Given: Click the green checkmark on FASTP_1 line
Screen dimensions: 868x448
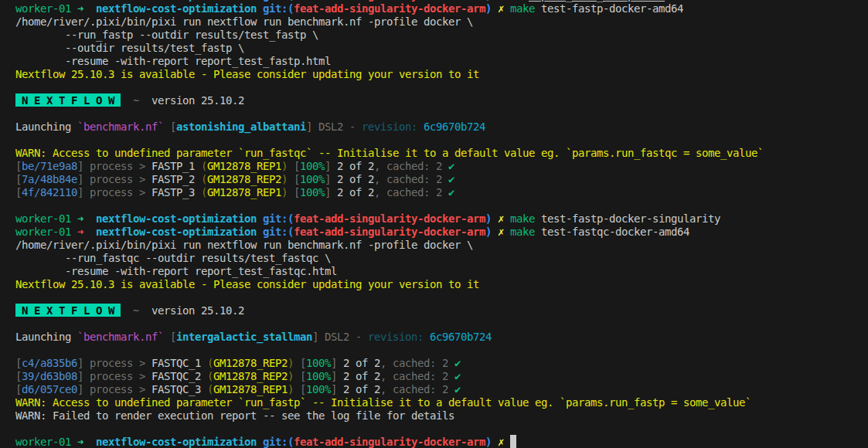Looking at the screenshot, I should point(452,165).
